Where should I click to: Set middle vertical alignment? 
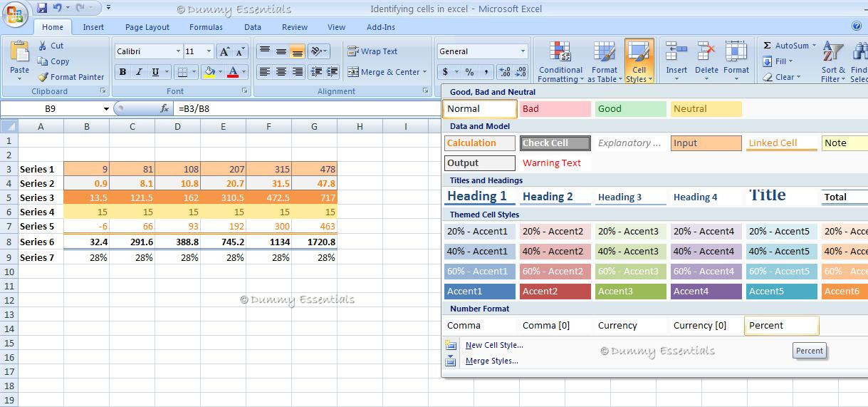[x=281, y=51]
